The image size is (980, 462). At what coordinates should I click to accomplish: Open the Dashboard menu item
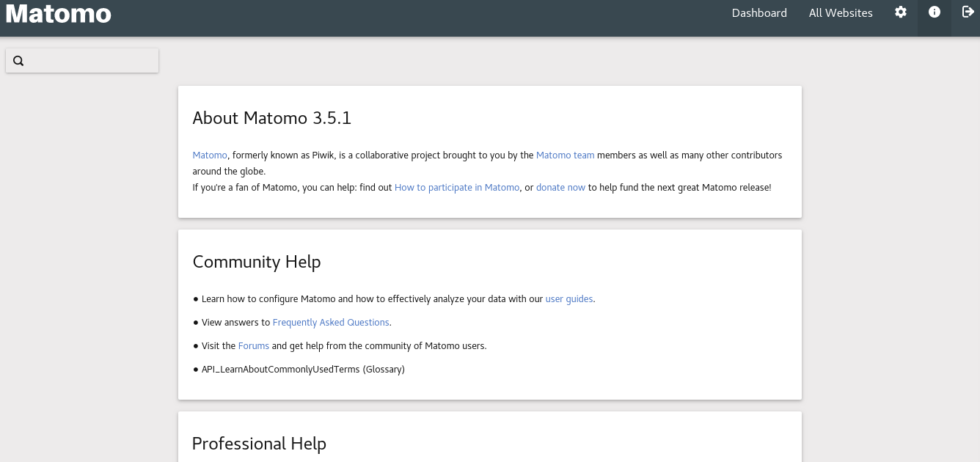[759, 12]
